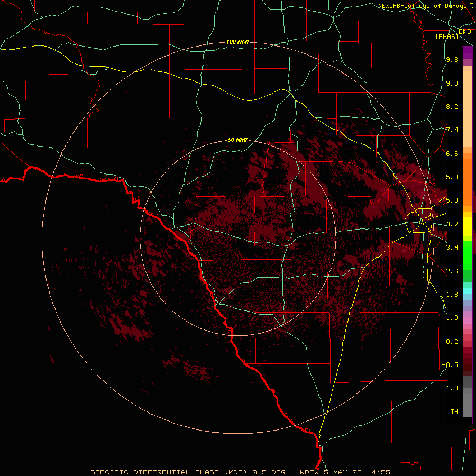The height and width of the screenshot is (476, 476).
Task: Click the 8.2 value on the color scale
Action: [x=452, y=106]
